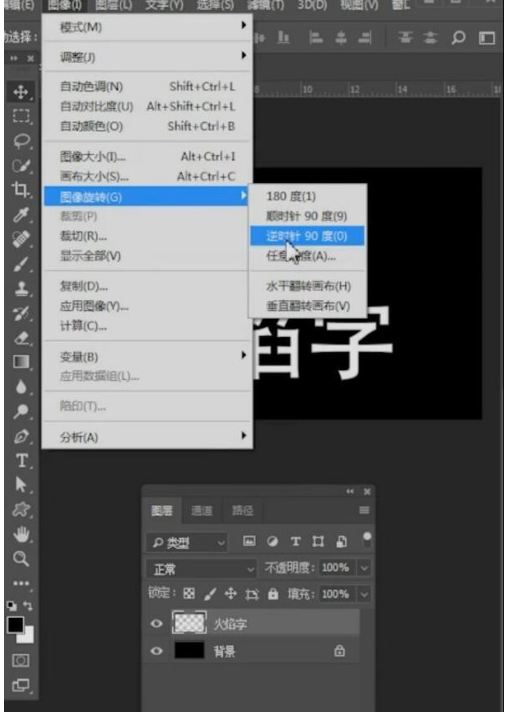Open the 填充 slider dropdown arrow
The image size is (506, 712).
[364, 594]
